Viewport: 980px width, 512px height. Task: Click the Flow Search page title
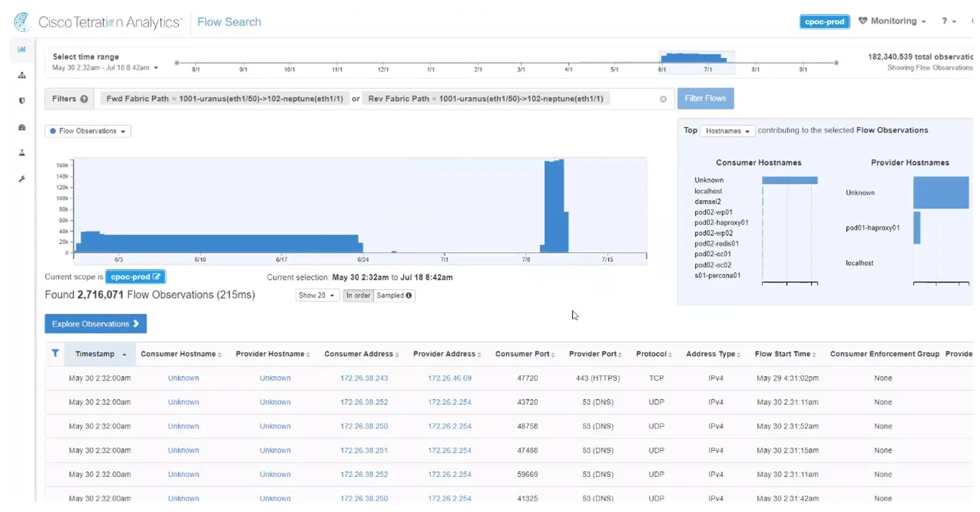[x=229, y=22]
